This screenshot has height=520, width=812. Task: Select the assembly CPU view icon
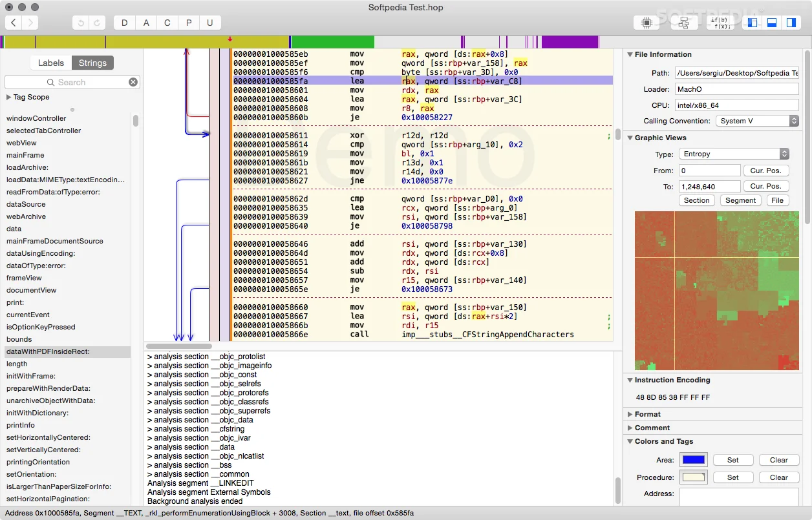[646, 22]
